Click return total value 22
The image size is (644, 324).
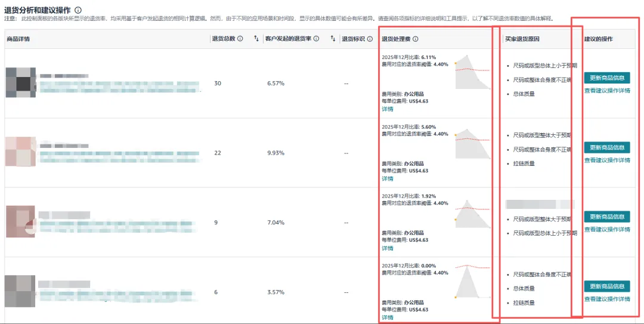pos(217,153)
